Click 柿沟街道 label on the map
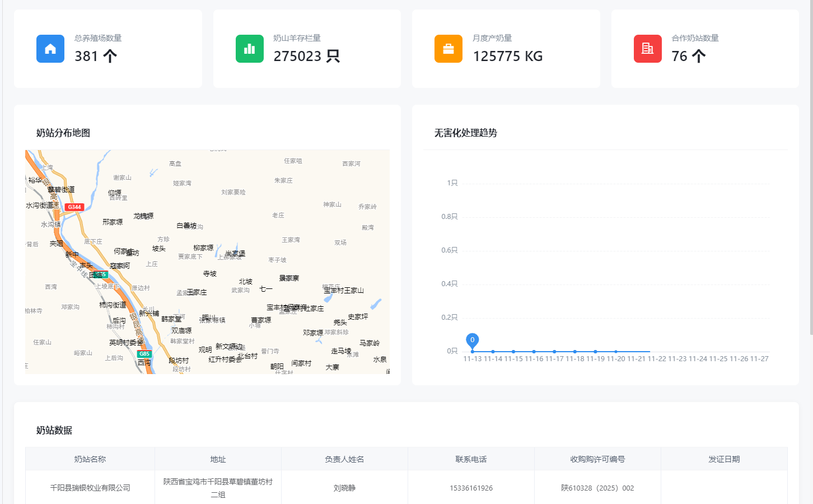The image size is (813, 504). [113, 305]
